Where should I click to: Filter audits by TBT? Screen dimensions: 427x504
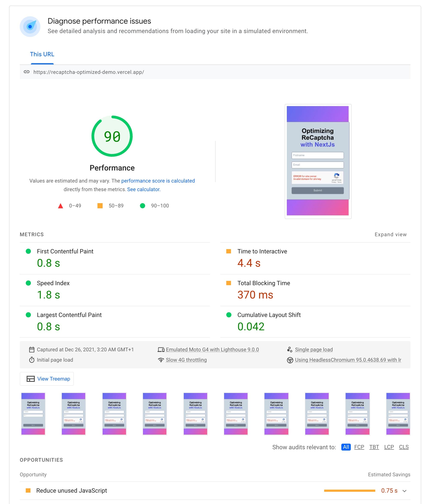point(374,447)
